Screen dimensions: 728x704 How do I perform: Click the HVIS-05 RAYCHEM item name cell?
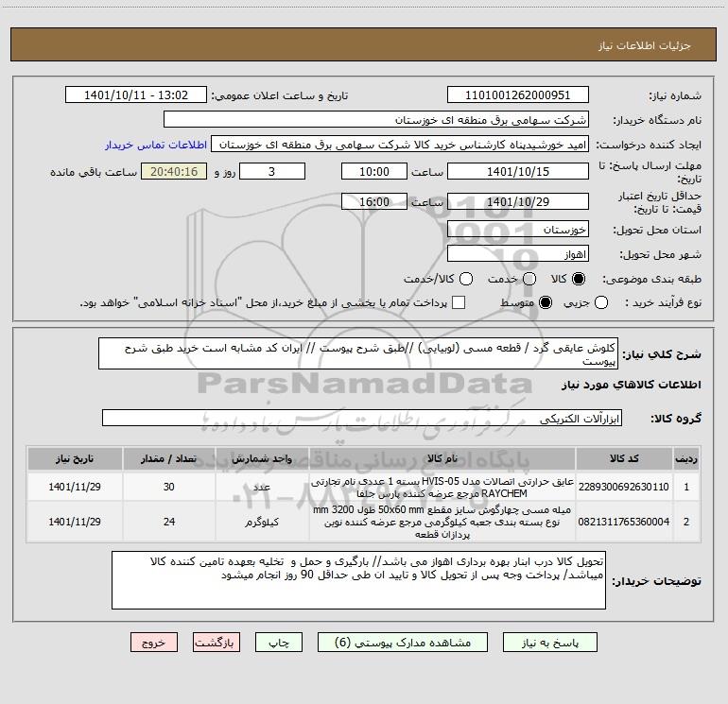click(442, 488)
